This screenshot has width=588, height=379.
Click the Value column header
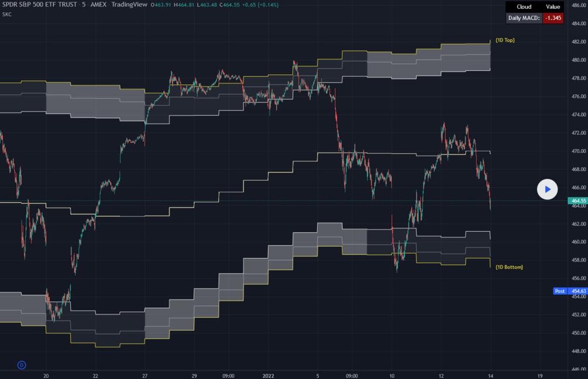[x=553, y=7]
